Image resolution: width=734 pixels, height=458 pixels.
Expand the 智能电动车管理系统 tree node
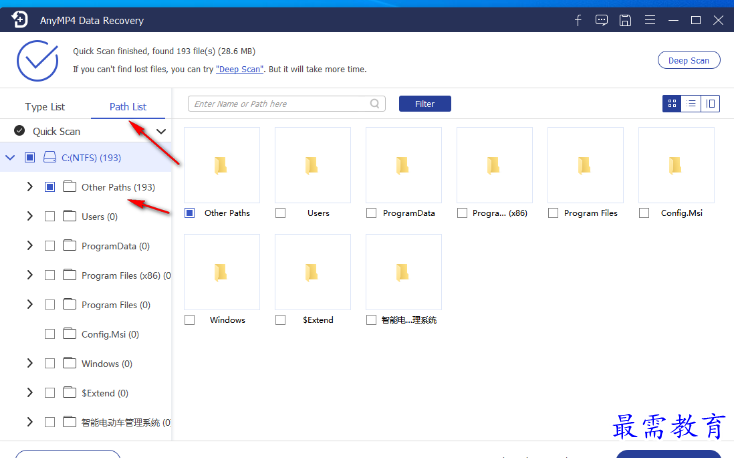tap(30, 422)
